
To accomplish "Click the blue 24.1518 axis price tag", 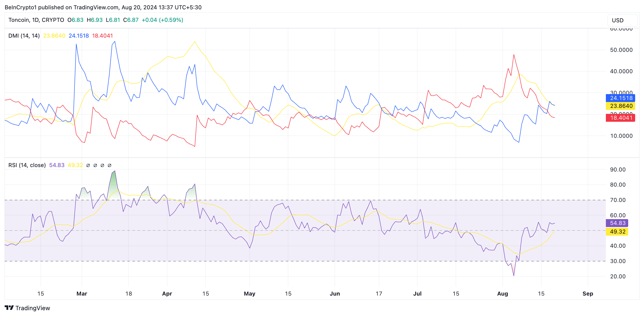I will (x=620, y=98).
